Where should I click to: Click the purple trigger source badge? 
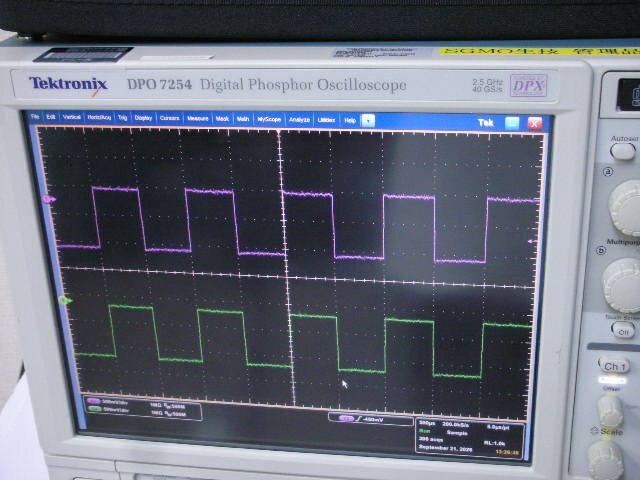coord(346,418)
